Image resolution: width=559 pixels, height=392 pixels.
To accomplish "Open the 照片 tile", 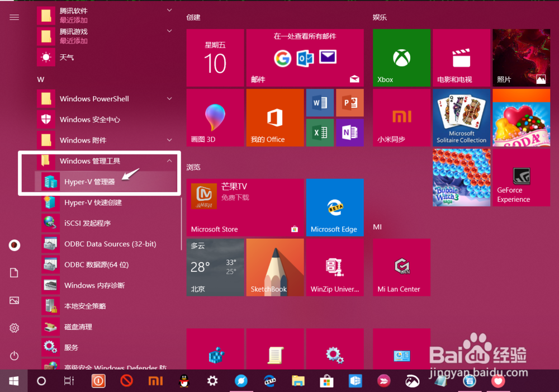I will click(522, 58).
